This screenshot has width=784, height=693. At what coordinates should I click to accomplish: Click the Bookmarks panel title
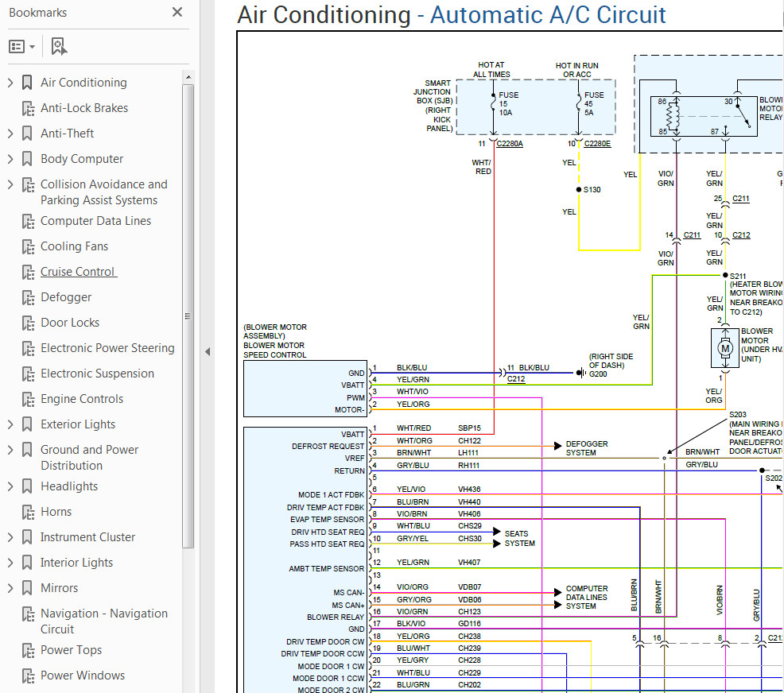click(x=38, y=13)
